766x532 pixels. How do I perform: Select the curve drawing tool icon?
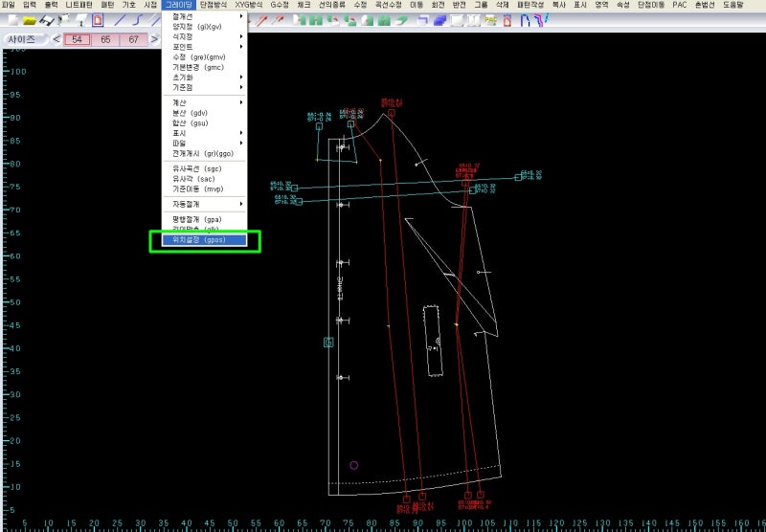139,20
